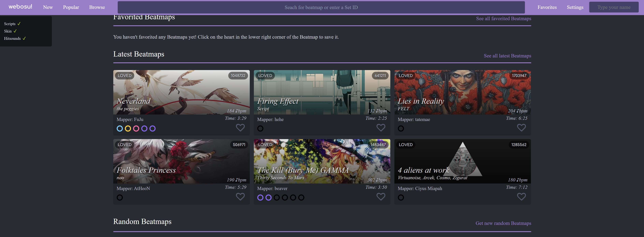Image resolution: width=644 pixels, height=237 pixels.
Task: Click Mapper: Ciyus Miapah text
Action: point(420,188)
